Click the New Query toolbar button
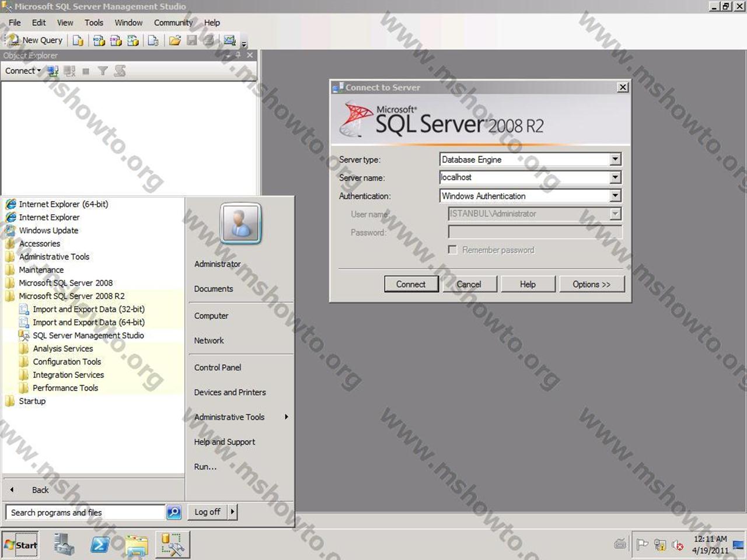The width and height of the screenshot is (747, 560). click(x=35, y=40)
